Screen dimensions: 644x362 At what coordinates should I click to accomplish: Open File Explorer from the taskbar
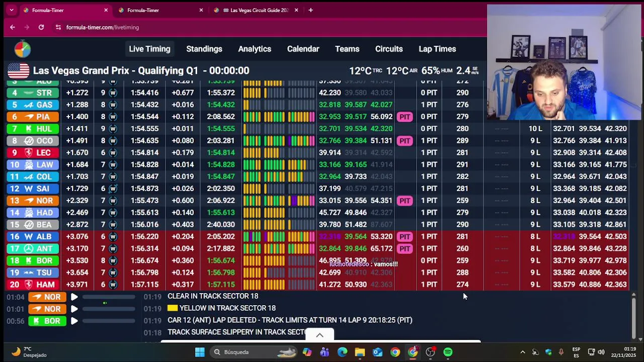[360, 352]
